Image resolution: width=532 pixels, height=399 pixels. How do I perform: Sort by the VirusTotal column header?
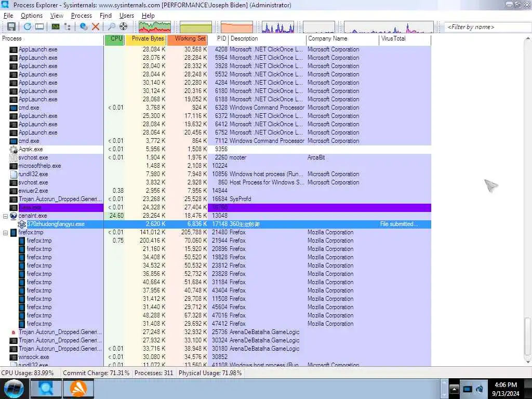[x=405, y=39]
